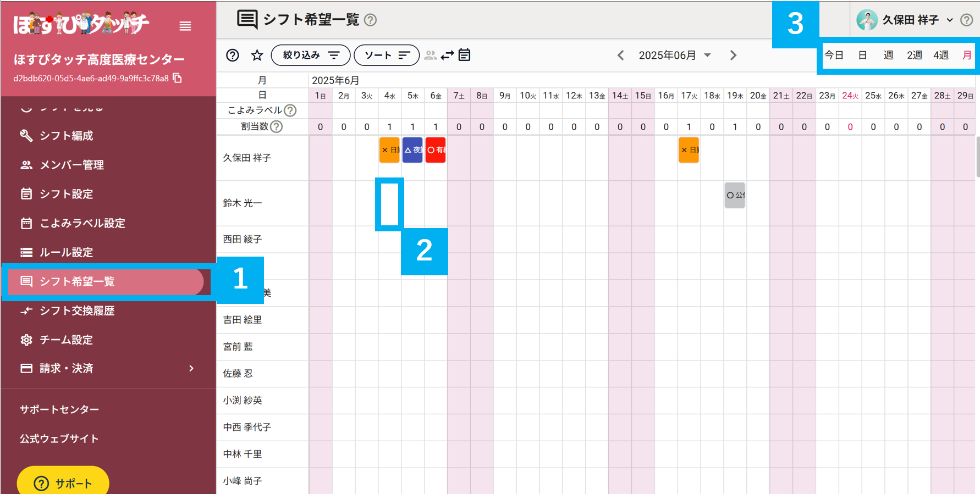This screenshot has height=494, width=980.
Task: Open help icon next to user name
Action: pyautogui.click(x=966, y=20)
